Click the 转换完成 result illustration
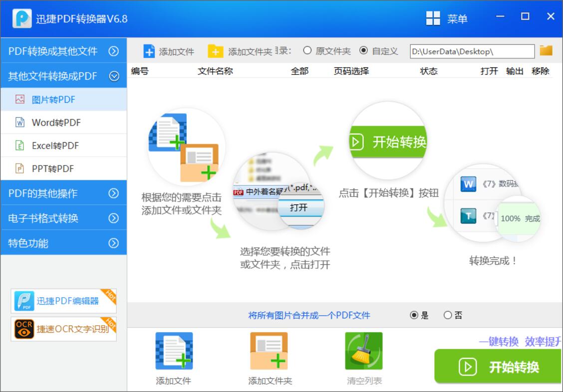563x392 pixels. click(493, 203)
